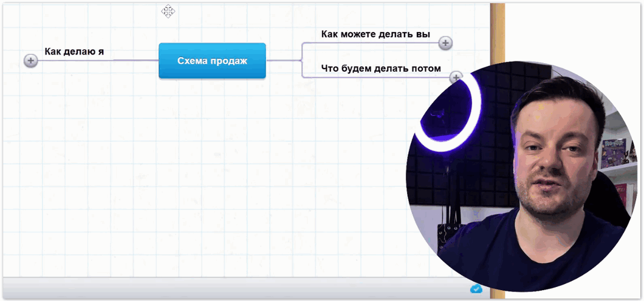644x301 pixels.
Task: Select the 'Что будем делать потом' branch label
Action: pos(381,69)
